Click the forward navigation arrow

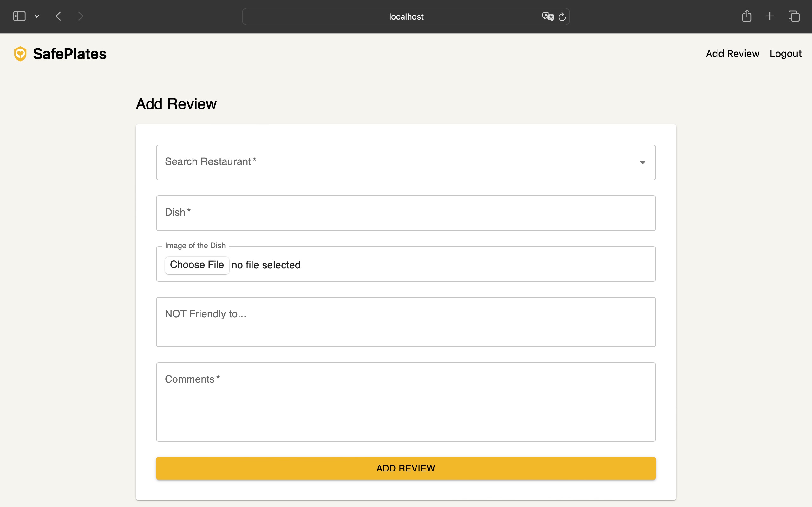pyautogui.click(x=81, y=16)
